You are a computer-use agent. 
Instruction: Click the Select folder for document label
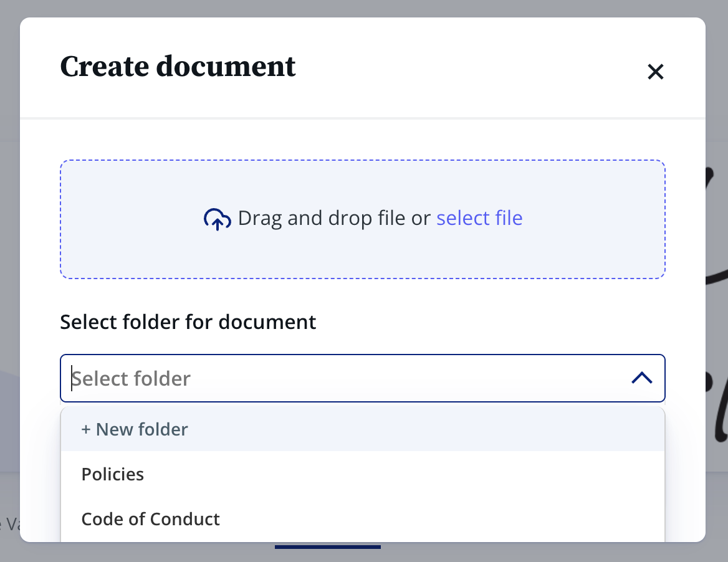188,322
